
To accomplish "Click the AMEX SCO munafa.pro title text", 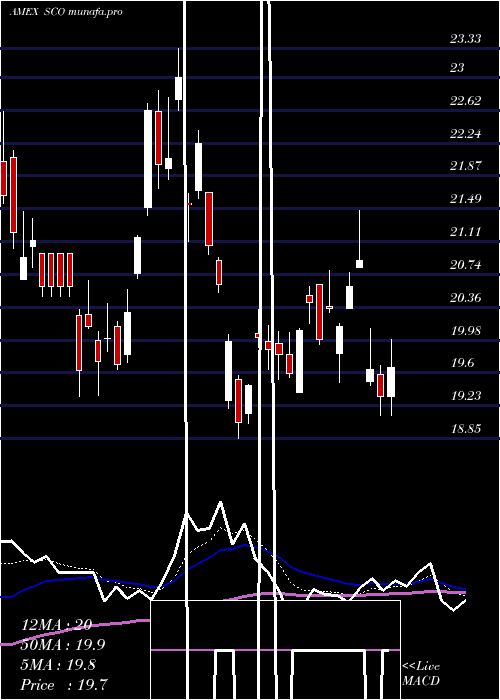I will (x=66, y=12).
